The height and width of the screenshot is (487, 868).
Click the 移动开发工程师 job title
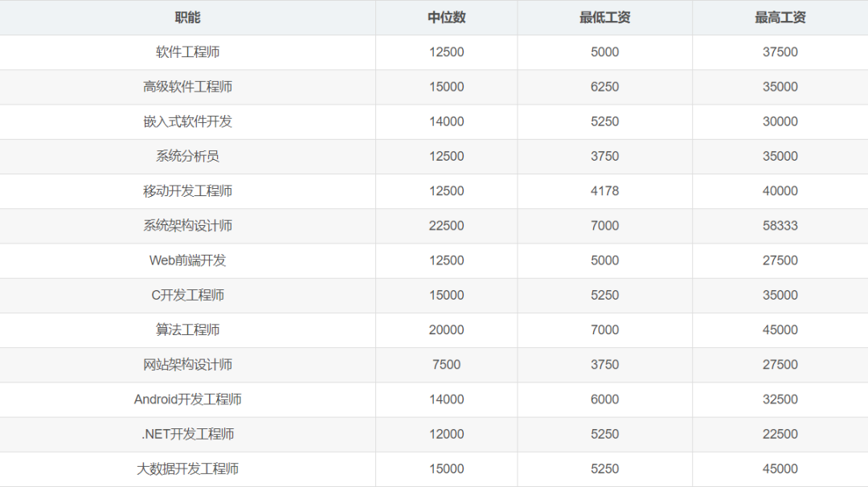(x=187, y=191)
